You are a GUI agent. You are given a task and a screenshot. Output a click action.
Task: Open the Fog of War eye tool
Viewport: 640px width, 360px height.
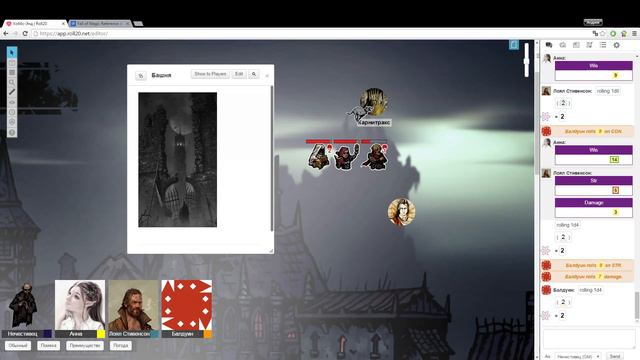[12, 102]
